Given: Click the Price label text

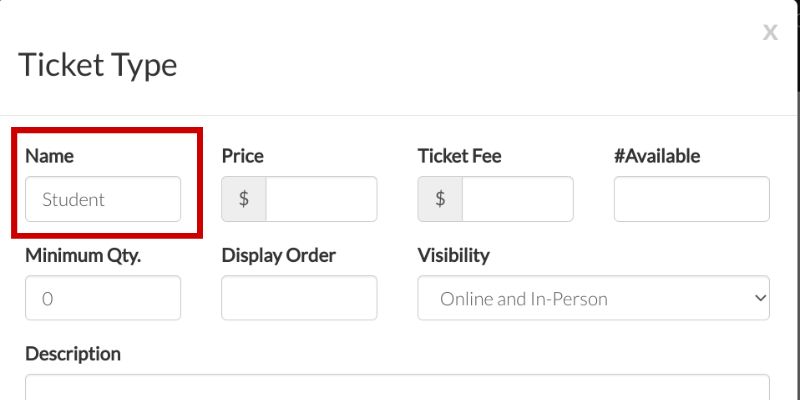Looking at the screenshot, I should click(x=243, y=156).
